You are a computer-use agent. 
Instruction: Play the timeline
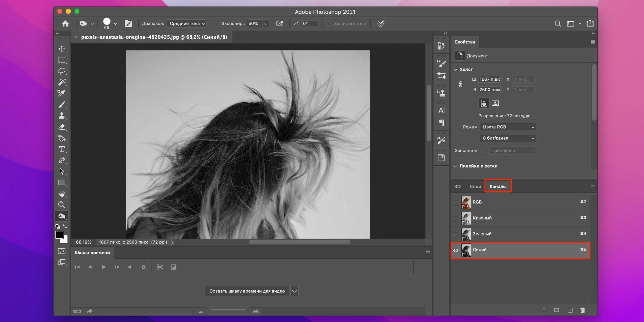[104, 267]
